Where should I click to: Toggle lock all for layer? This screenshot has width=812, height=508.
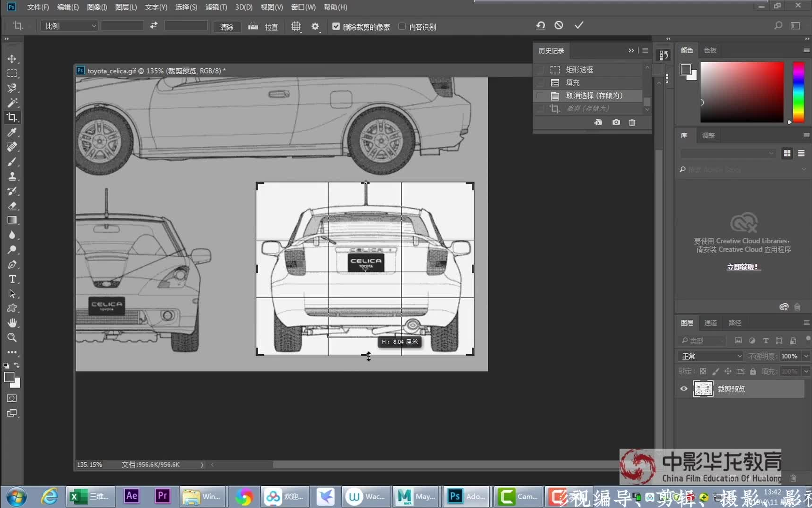click(753, 371)
